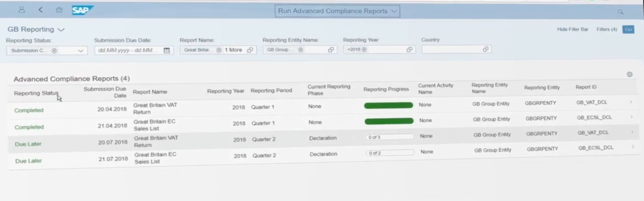Click 1 More in Report Name filter
This screenshot has width=644, height=201.
[233, 50]
